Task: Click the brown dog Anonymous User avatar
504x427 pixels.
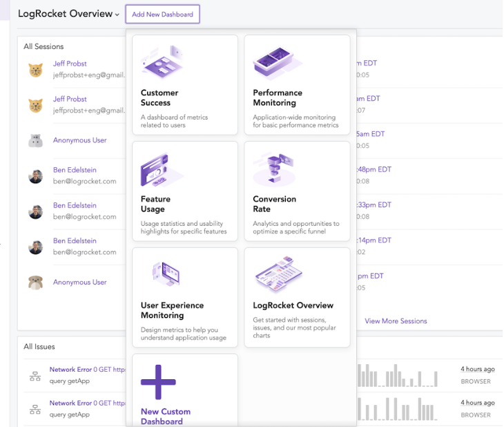Action: [x=36, y=283]
